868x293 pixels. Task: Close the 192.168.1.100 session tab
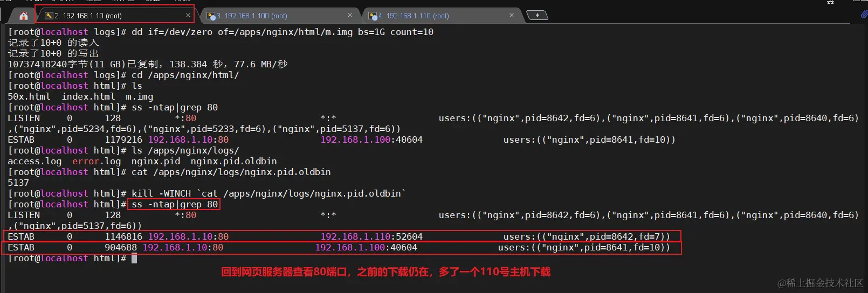click(x=350, y=16)
